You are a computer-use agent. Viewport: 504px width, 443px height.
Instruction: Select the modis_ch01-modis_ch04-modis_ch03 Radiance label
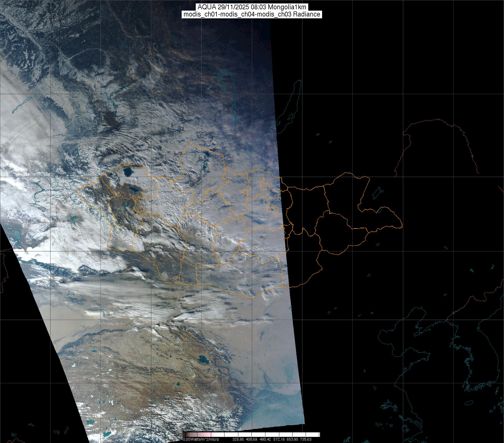[x=252, y=14]
